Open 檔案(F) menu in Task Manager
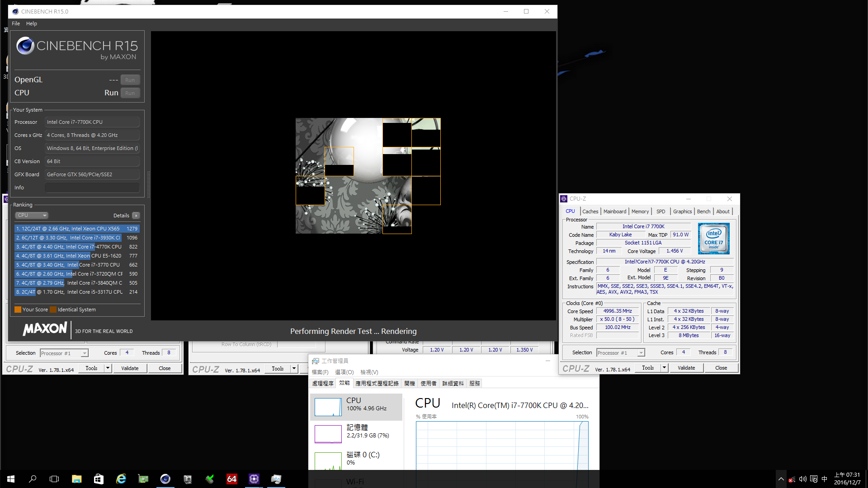 320,372
